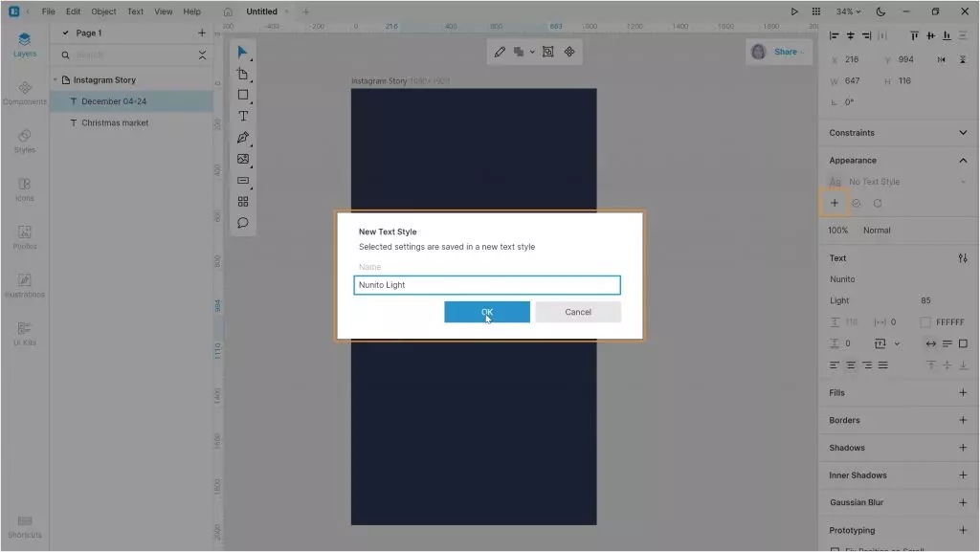Toggle the text color fill checkbox
This screenshot has height=552, width=980.
point(924,322)
